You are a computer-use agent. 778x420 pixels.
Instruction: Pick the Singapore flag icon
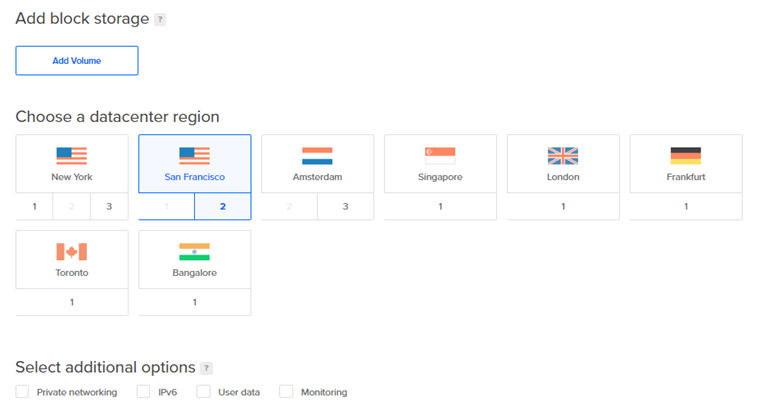pos(440,156)
